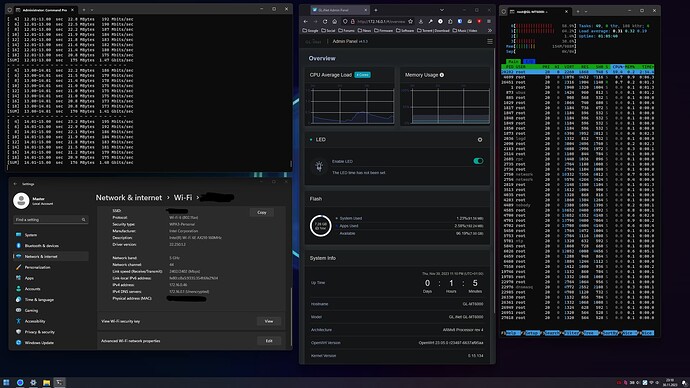Open the LED settings gear icon
690x388 pixels.
click(480, 139)
